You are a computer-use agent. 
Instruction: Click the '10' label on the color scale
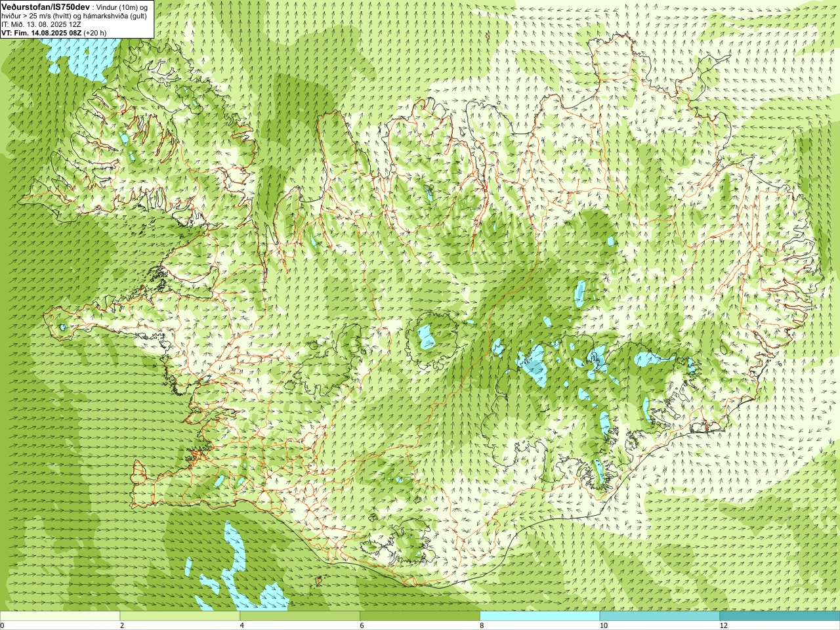604,625
